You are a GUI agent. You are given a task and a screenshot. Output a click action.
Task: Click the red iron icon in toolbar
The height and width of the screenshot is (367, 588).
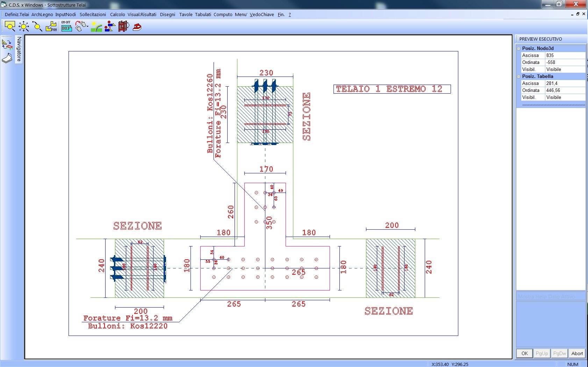click(x=137, y=27)
